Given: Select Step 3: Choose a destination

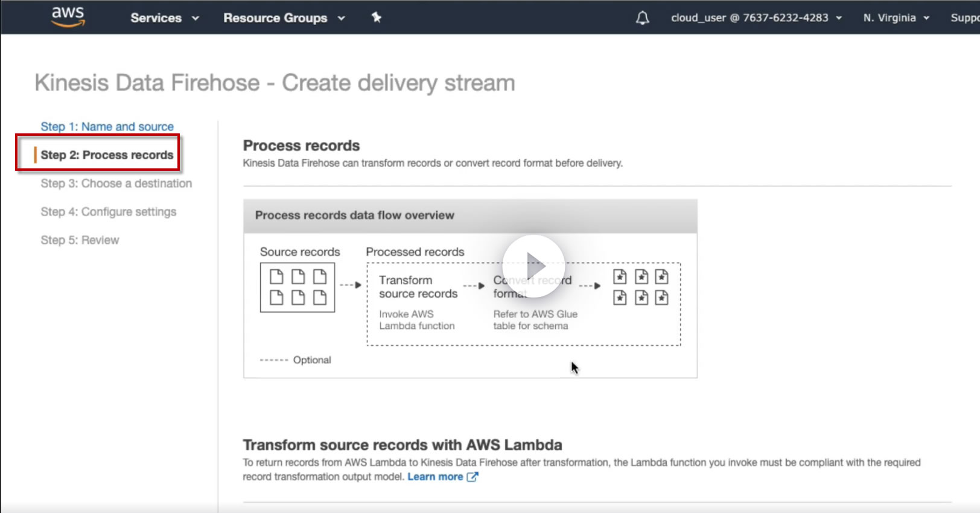Looking at the screenshot, I should point(116,183).
